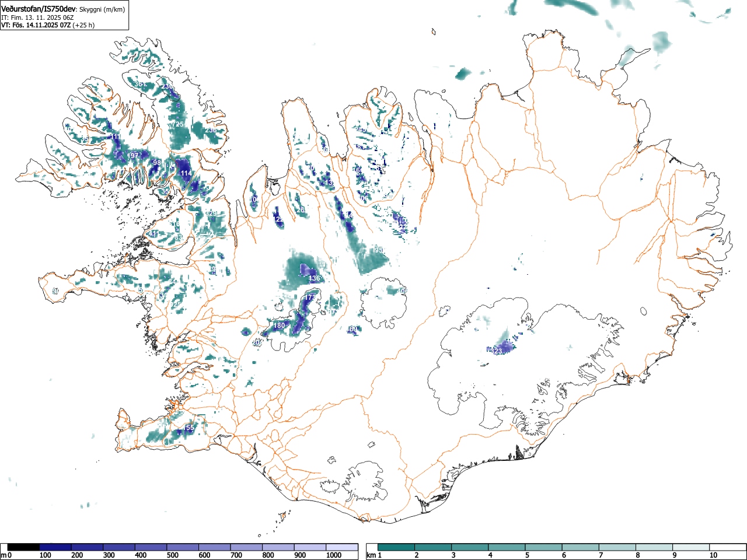The image size is (747, 560).
Task: Pick the 200–300 m legend swatch
Action: pos(88,547)
